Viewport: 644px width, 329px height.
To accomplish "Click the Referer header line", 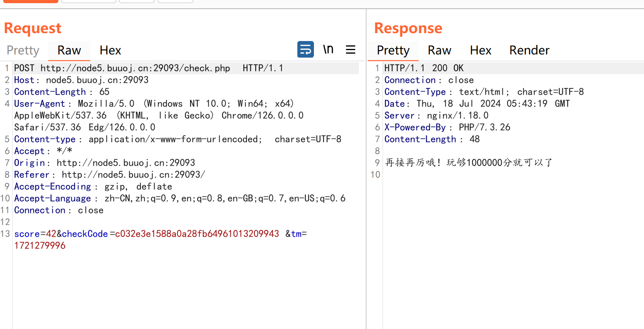I will click(x=110, y=175).
